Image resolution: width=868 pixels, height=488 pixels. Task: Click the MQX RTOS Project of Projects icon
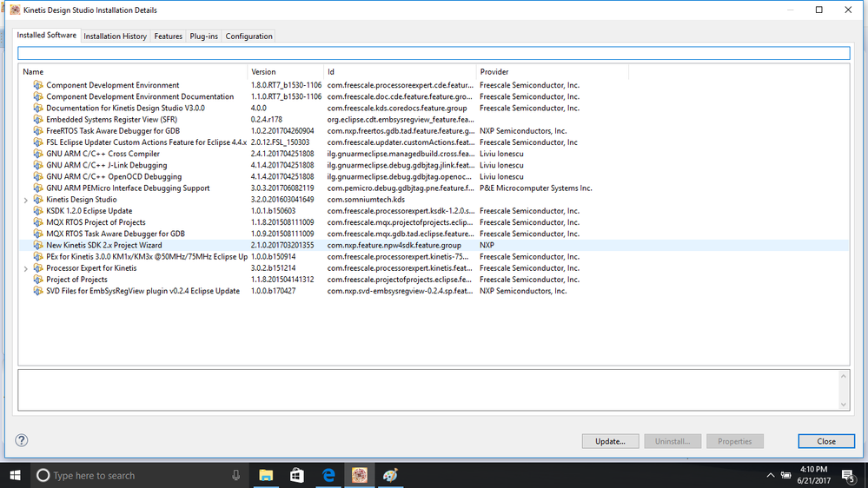tap(37, 222)
